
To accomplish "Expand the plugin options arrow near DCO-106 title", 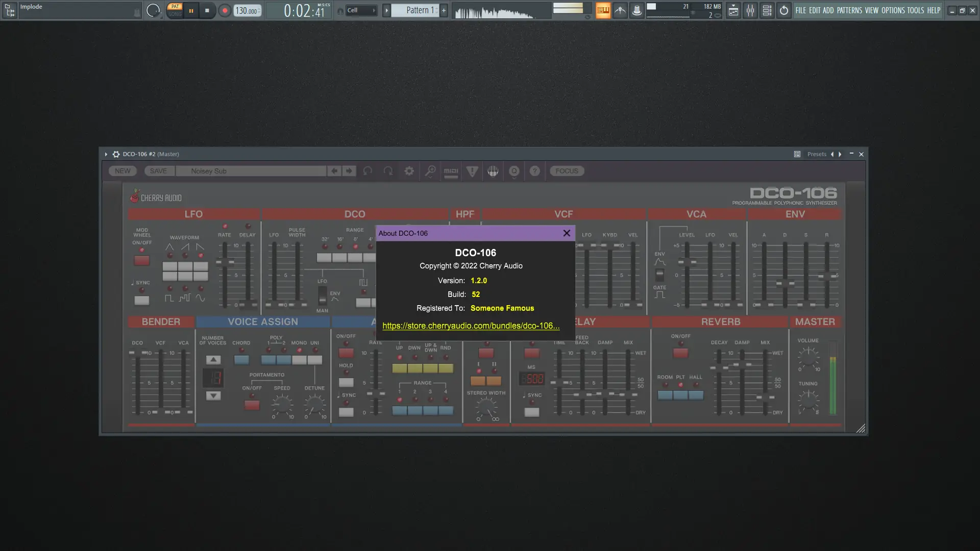I will click(x=106, y=154).
